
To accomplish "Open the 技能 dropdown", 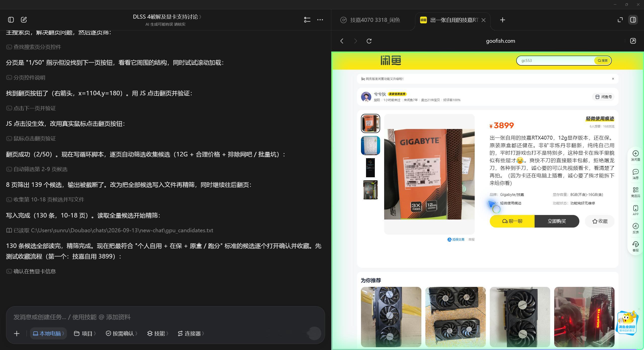I will click(157, 333).
